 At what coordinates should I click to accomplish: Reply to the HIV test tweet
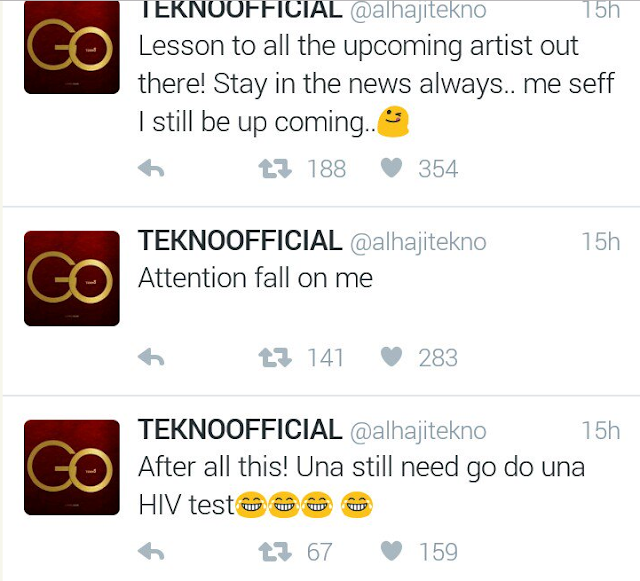[150, 551]
